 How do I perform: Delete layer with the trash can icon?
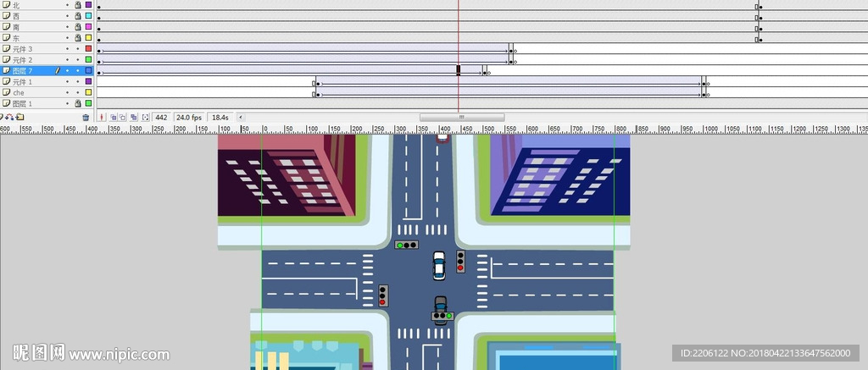point(86,117)
